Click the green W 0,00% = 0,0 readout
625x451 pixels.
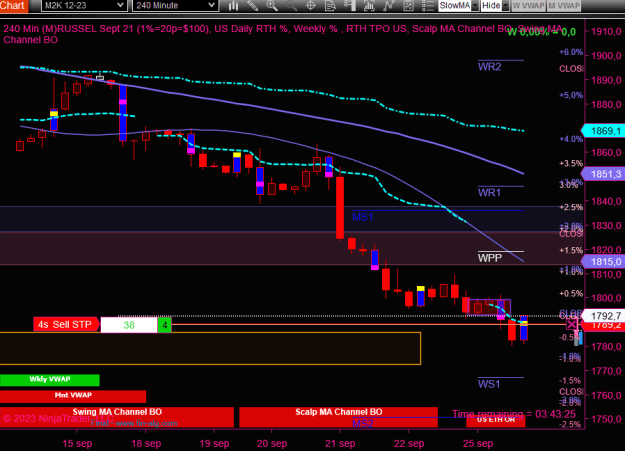click(541, 32)
